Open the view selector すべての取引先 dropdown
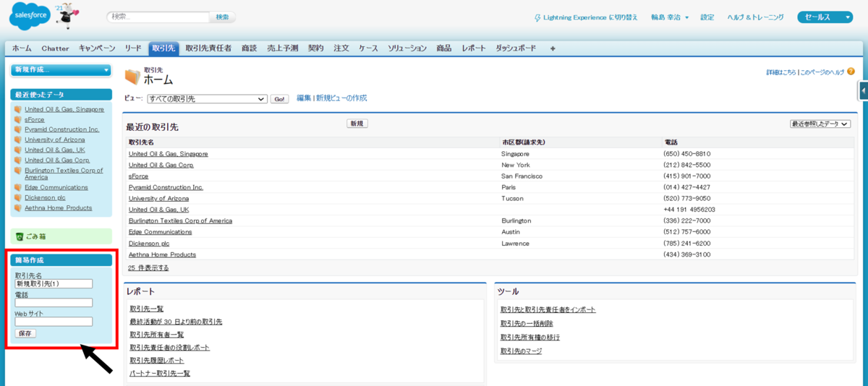The width and height of the screenshot is (868, 386). (x=208, y=98)
